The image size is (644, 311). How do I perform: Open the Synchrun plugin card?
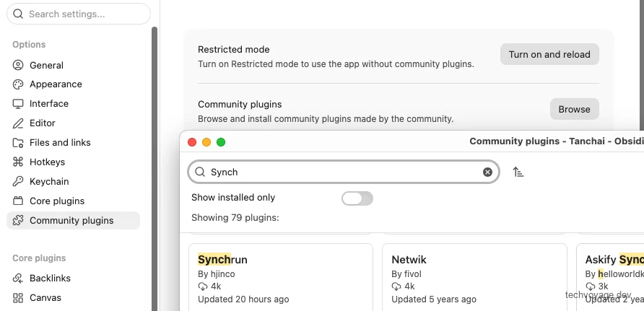(281, 277)
